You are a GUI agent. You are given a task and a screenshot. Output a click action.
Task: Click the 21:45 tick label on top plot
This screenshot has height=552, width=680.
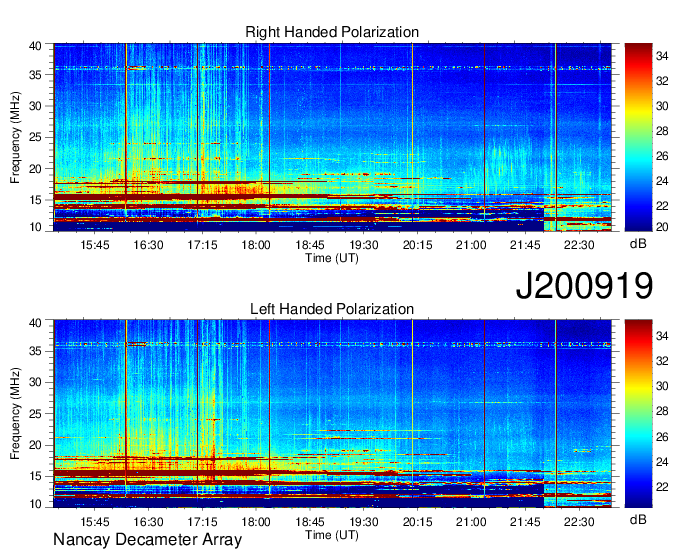click(x=525, y=245)
